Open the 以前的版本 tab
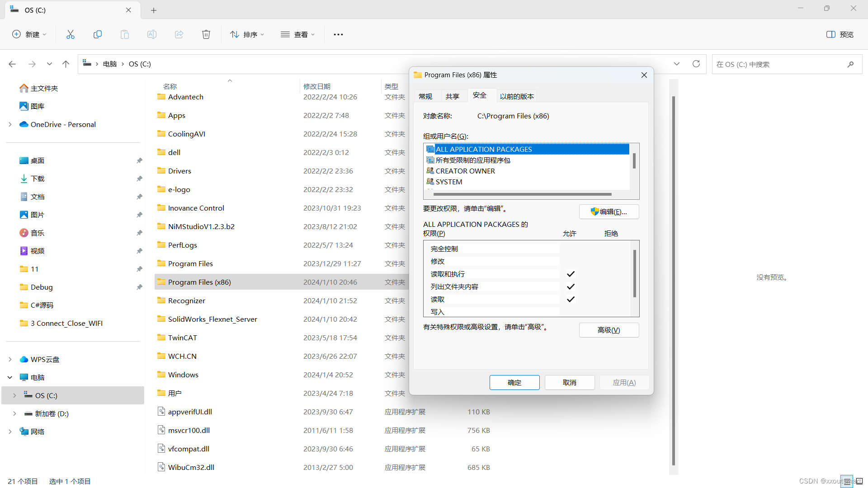The height and width of the screenshot is (488, 868). click(517, 96)
